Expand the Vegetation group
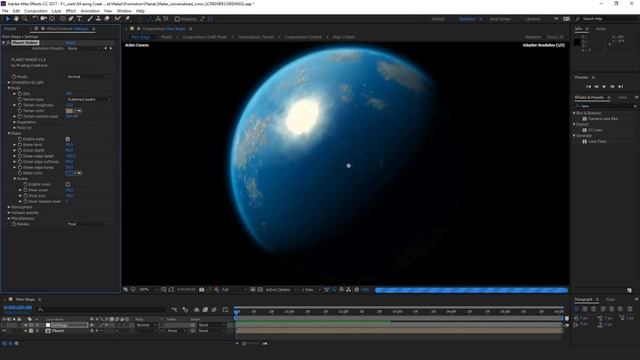The width and height of the screenshot is (640, 360). (15, 122)
